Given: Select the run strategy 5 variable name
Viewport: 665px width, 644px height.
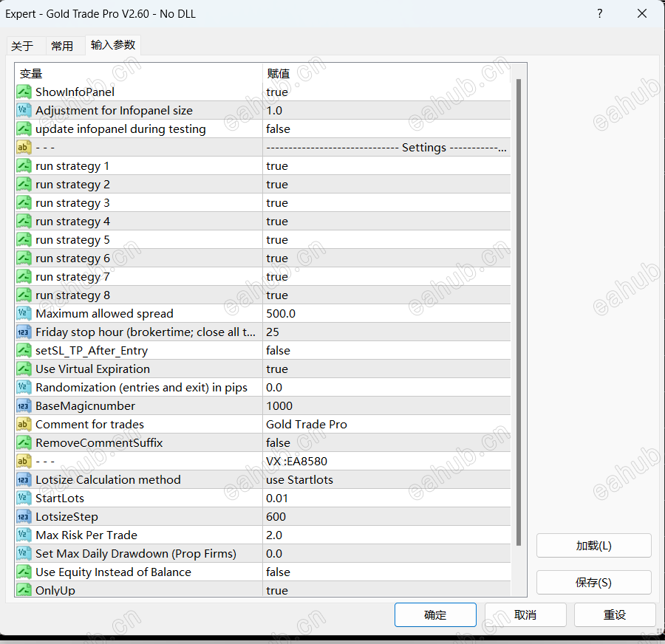Looking at the screenshot, I should pyautogui.click(x=72, y=240).
